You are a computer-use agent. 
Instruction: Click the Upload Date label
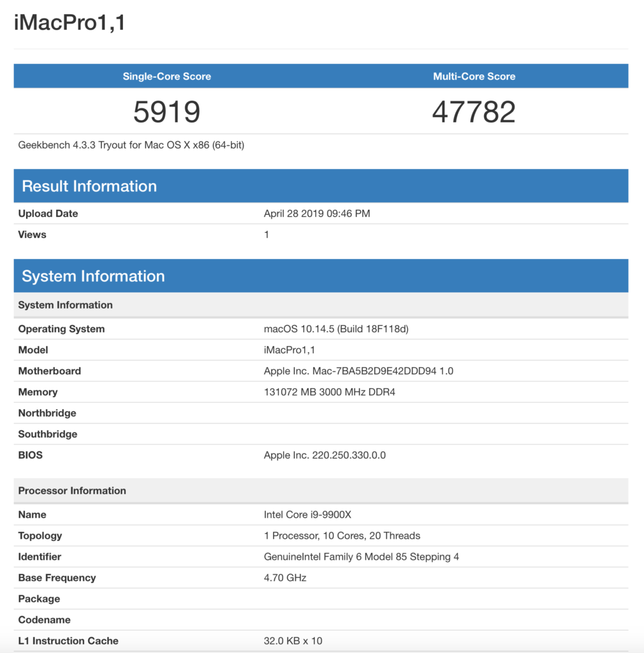48,214
